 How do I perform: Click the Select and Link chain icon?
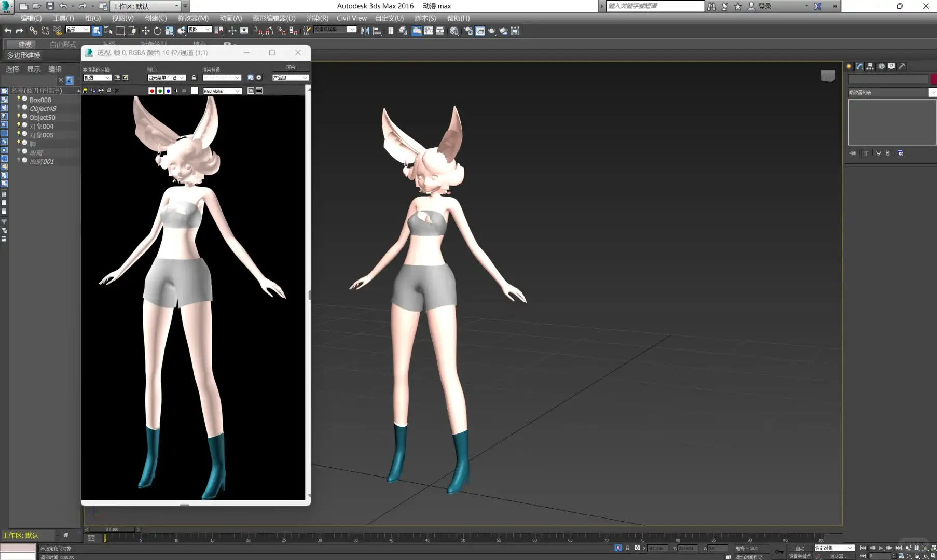point(33,31)
